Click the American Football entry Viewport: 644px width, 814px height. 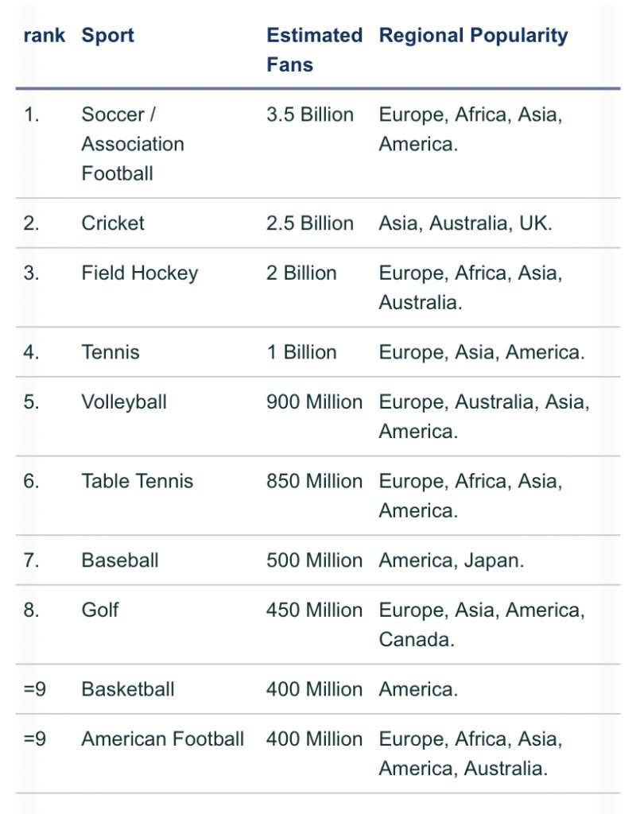162,739
